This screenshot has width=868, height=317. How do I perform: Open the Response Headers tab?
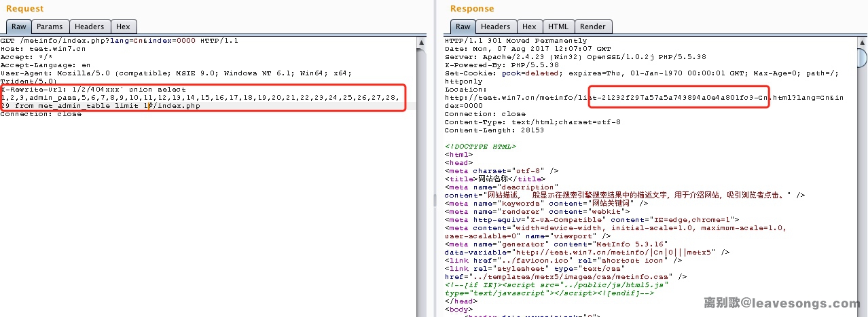click(496, 26)
